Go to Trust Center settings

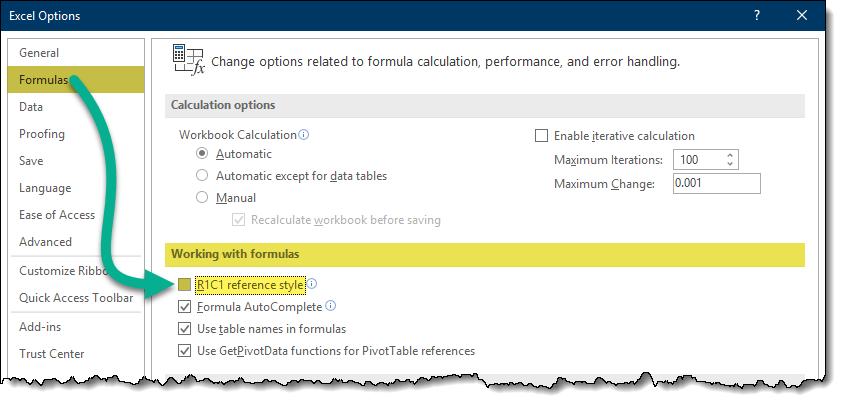point(52,353)
